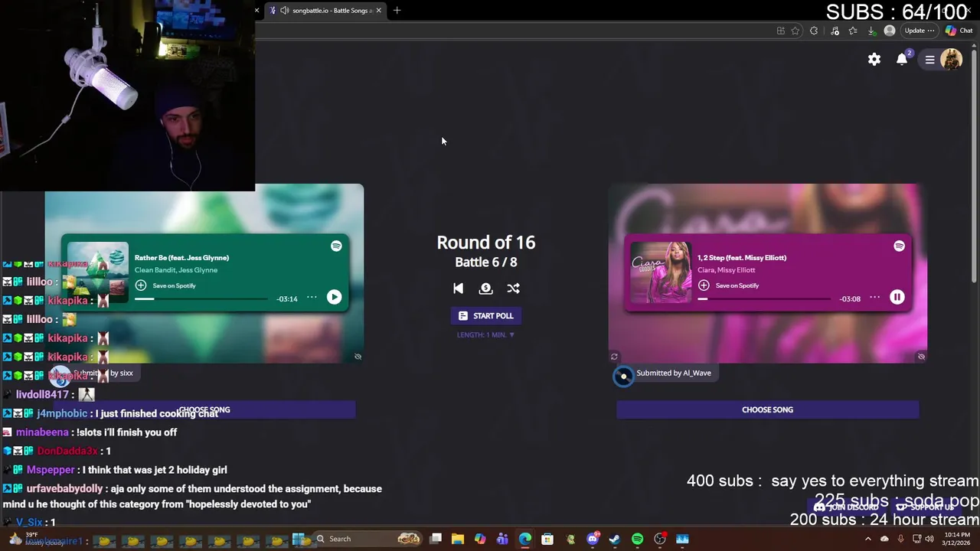Screen dimensions: 980x551
Task: Mute audio on the songbattle.io tab
Action: [x=285, y=10]
